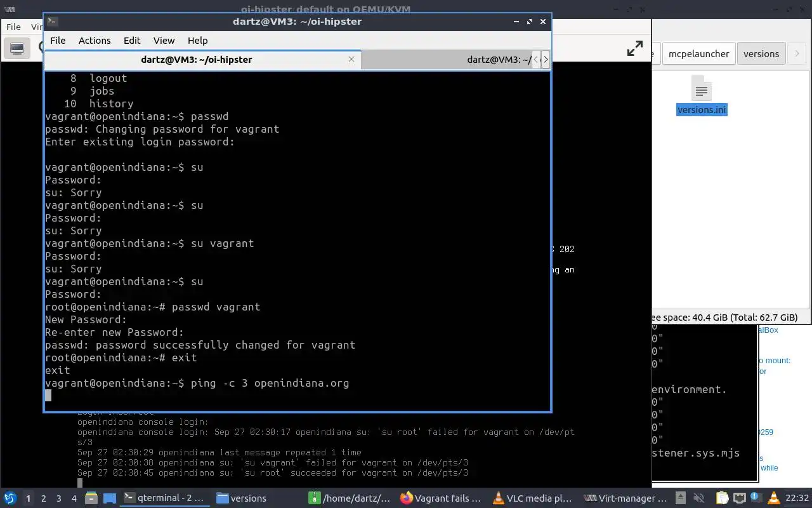Open the LXQt application menu

point(10,498)
